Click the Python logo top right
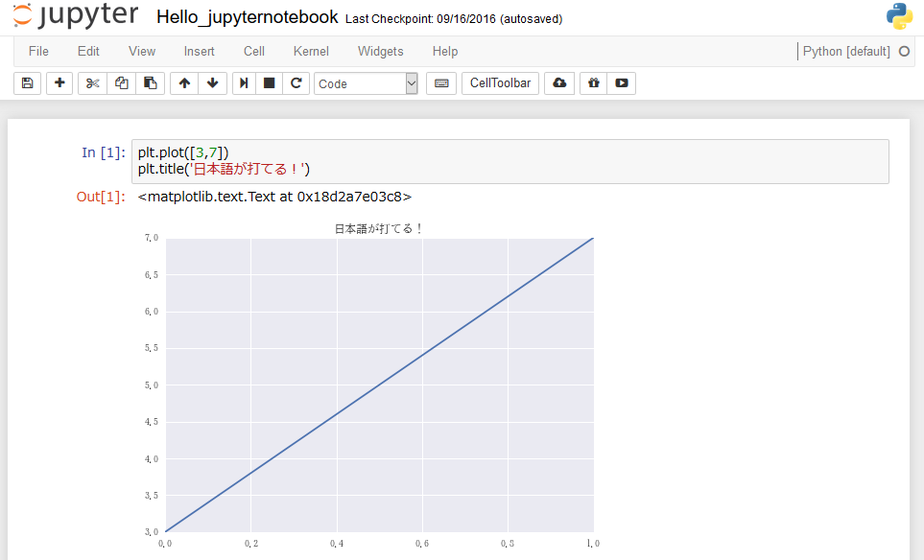Viewport: 924px width, 560px height. (x=900, y=15)
